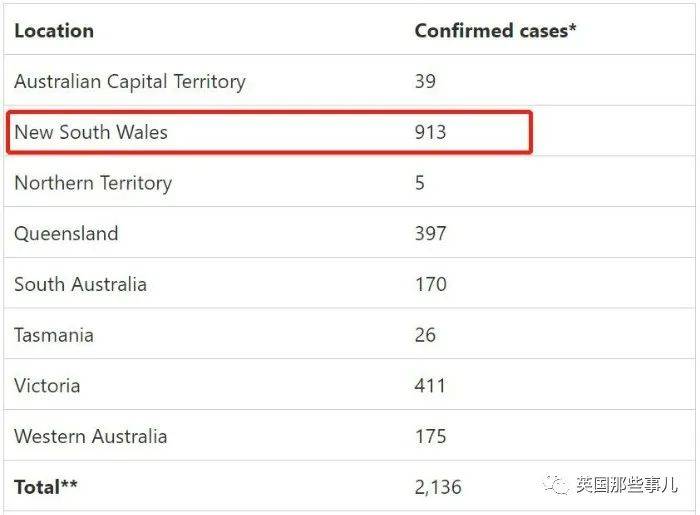Screen dimensions: 700x515
Task: Click the highlighted New South Wales label
Action: (91, 132)
